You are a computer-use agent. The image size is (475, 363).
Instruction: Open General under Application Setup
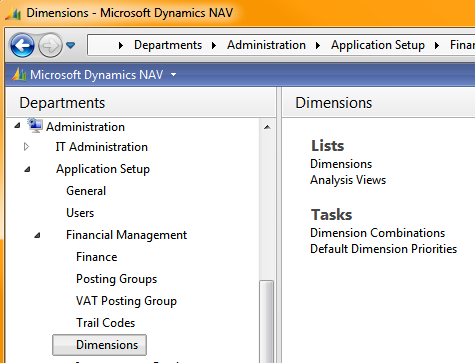tap(86, 191)
